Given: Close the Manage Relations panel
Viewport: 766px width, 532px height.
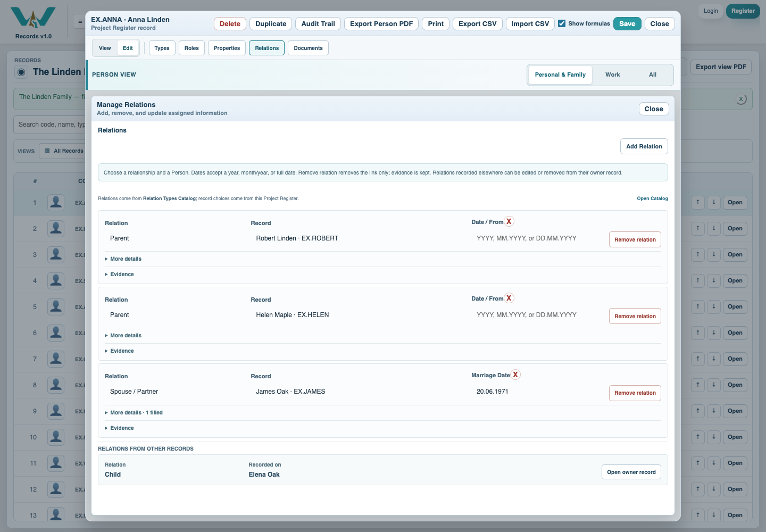Looking at the screenshot, I should (654, 109).
